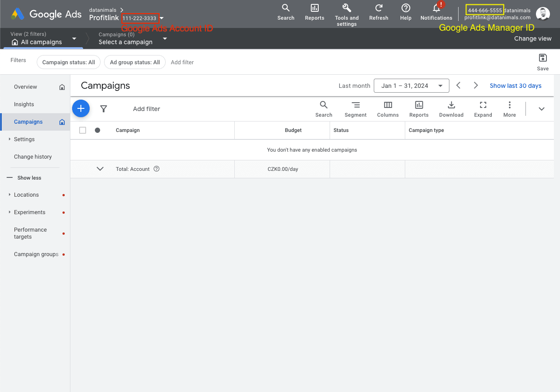560x392 pixels.
Task: Expand the Experiments sidebar item
Action: coord(10,212)
